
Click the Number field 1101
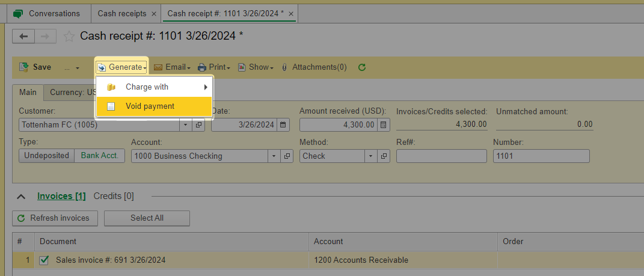point(541,156)
